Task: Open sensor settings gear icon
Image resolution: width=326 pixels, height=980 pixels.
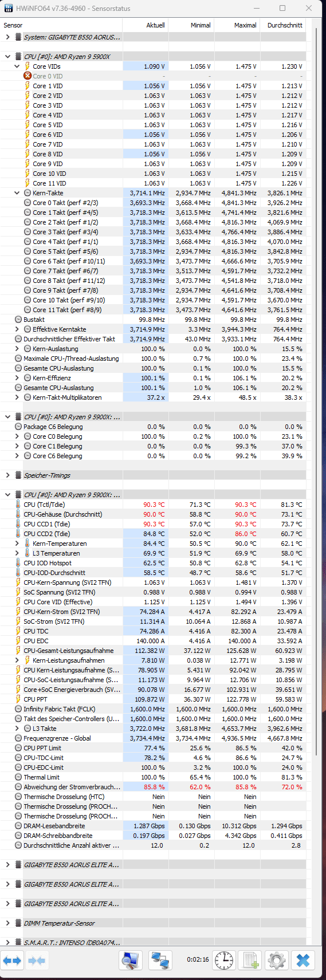Action: coord(277,961)
